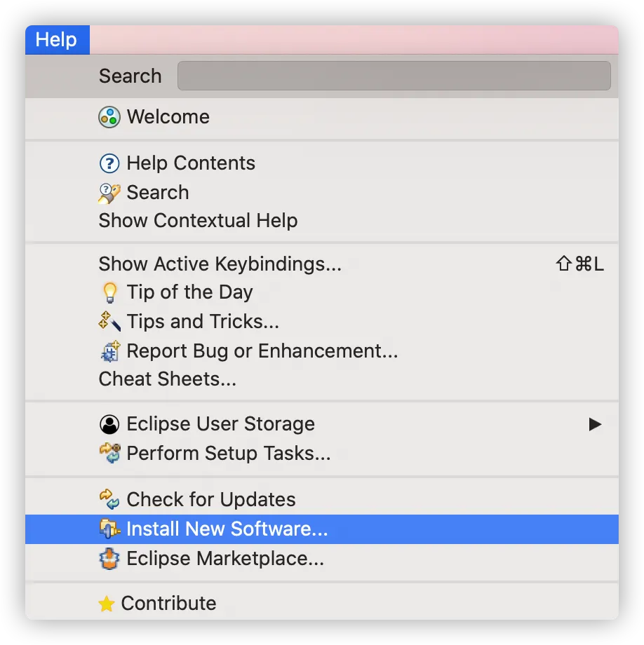Click the Check for Updates arrows icon
644x645 pixels.
(109, 500)
